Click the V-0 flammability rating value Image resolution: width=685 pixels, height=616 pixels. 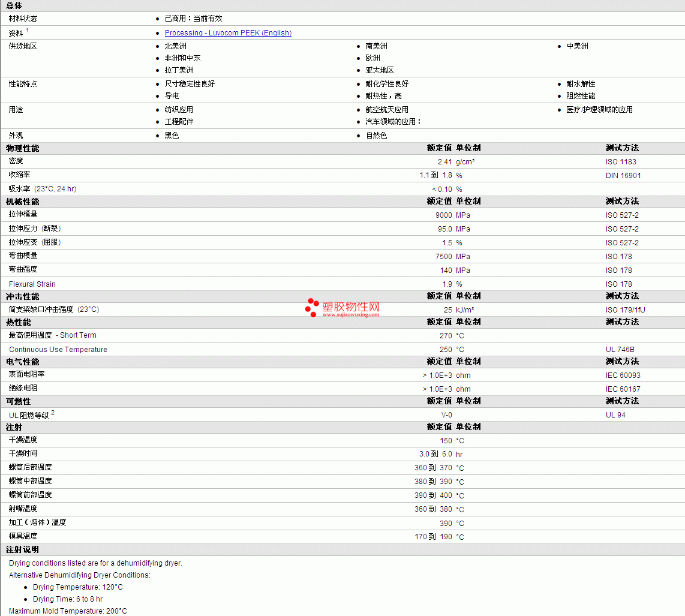click(x=446, y=414)
